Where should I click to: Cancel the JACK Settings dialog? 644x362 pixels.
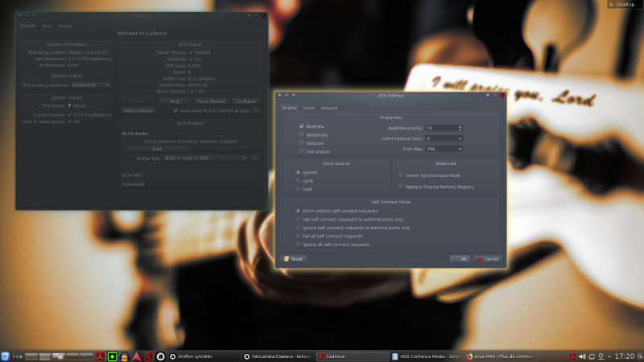click(x=488, y=259)
